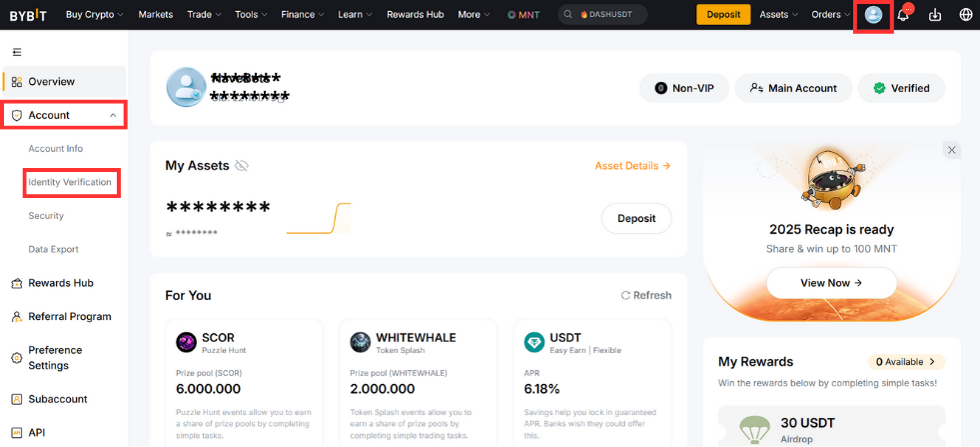Click Deposit button in My Assets
The width and height of the screenshot is (980, 447).
click(636, 218)
